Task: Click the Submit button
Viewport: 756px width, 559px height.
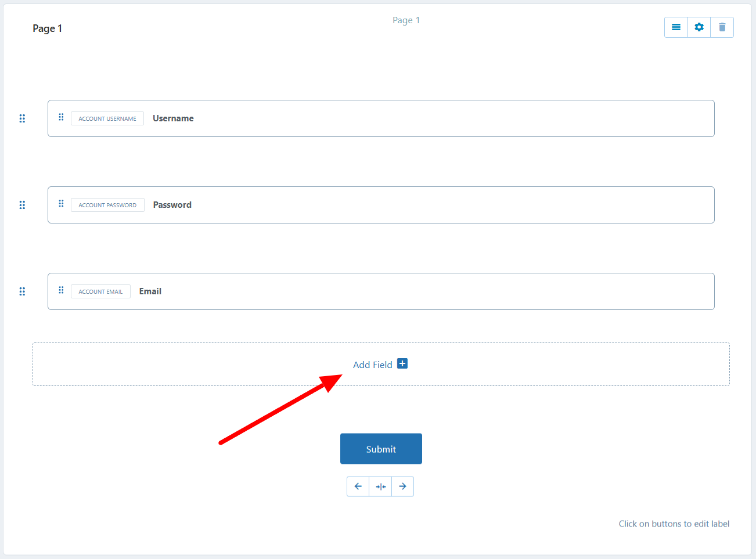Action: click(381, 449)
